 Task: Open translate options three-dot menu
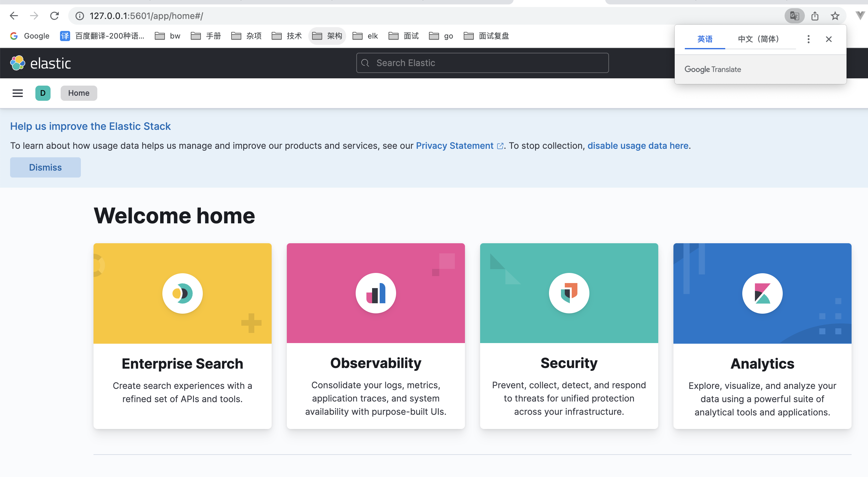(x=808, y=39)
